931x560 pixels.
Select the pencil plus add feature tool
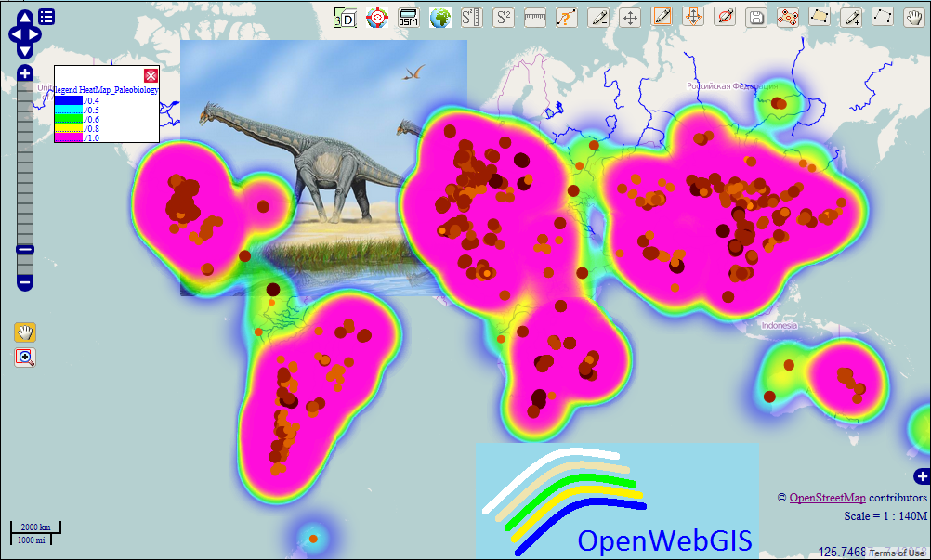pos(851,18)
